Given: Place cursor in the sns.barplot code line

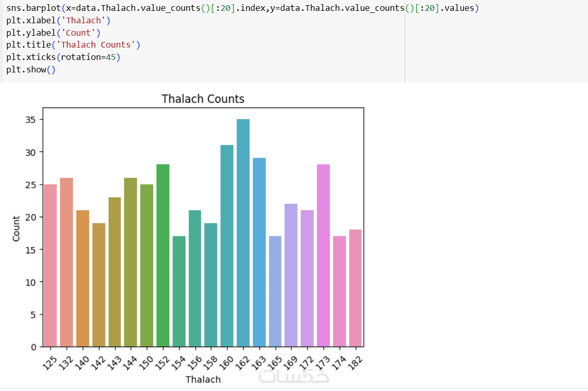Looking at the screenshot, I should tap(242, 8).
